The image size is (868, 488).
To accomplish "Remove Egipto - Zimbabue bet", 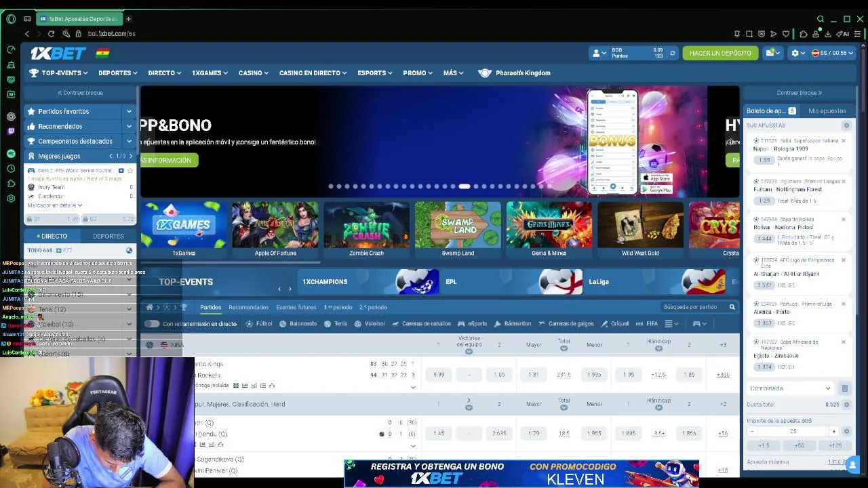I will click(x=844, y=342).
